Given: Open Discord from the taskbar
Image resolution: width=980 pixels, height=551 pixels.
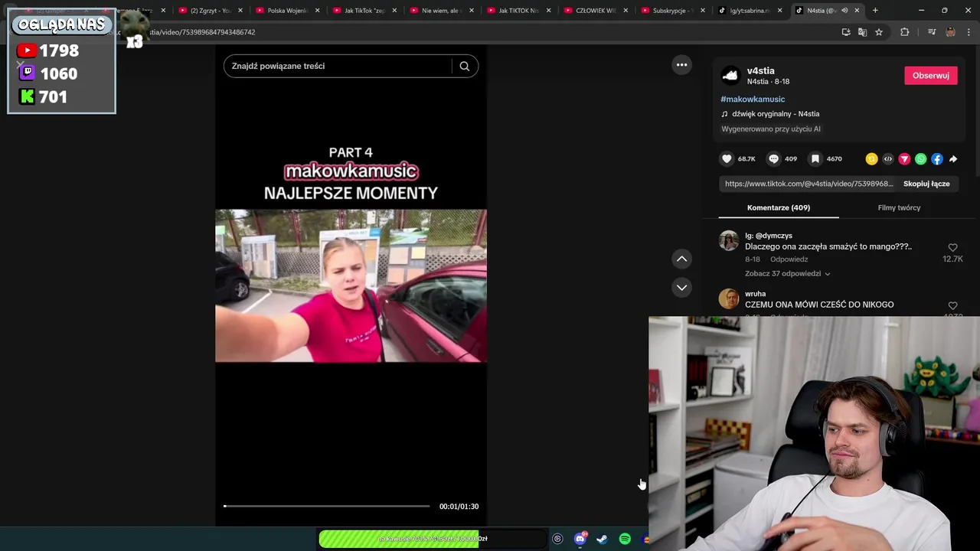Looking at the screenshot, I should click(580, 539).
